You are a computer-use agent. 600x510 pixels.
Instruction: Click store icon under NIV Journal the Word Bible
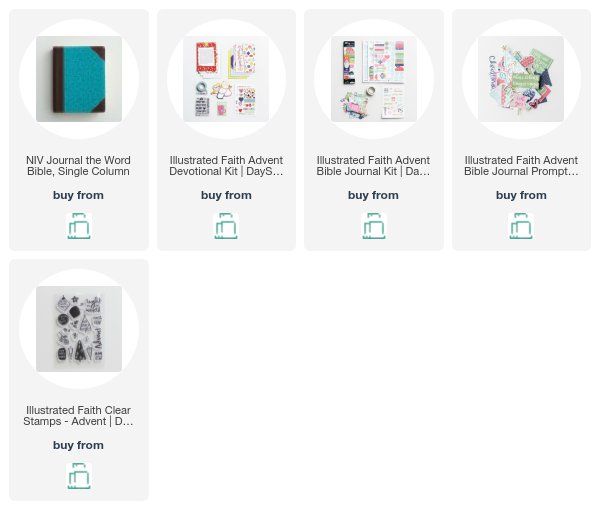(79, 226)
